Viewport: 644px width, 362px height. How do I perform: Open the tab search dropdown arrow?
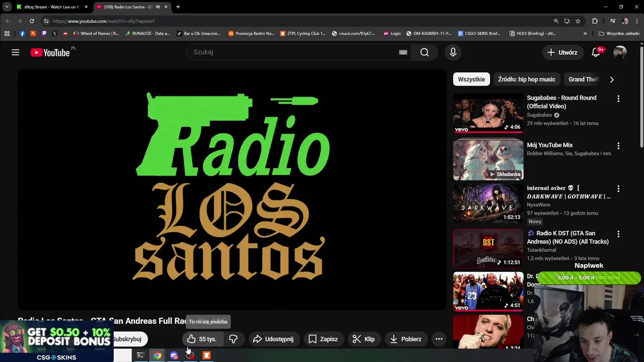pos(7,7)
